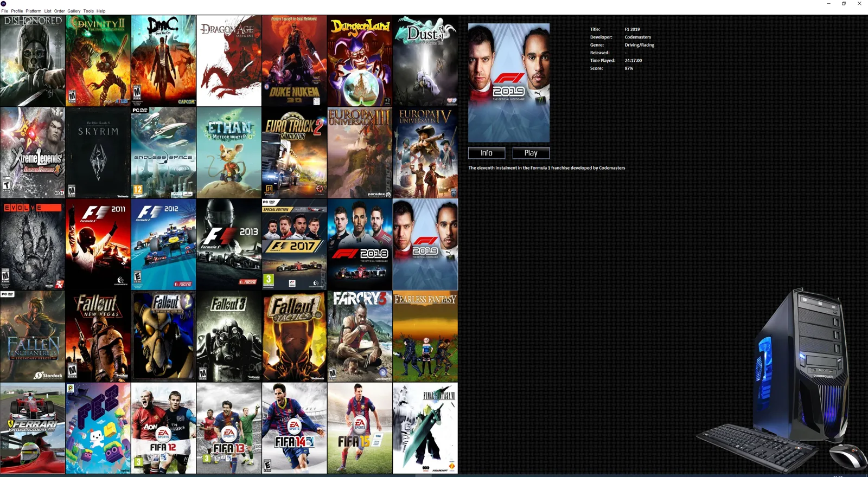This screenshot has width=868, height=477.
Task: Select the Fallout New Vegas cover
Action: tap(98, 336)
